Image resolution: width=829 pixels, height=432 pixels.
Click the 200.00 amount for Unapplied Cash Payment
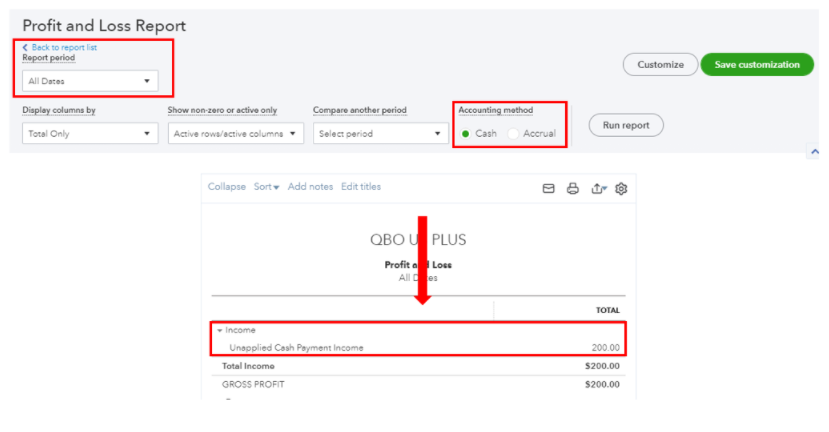pos(605,347)
